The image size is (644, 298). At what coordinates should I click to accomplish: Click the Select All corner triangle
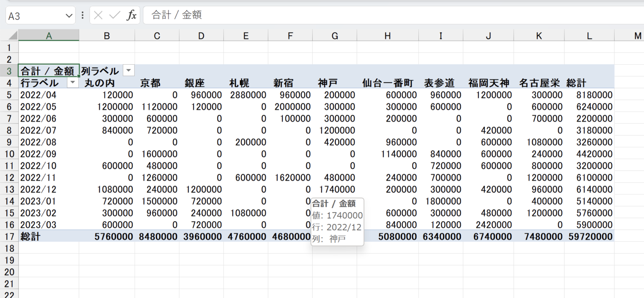tap(13, 36)
